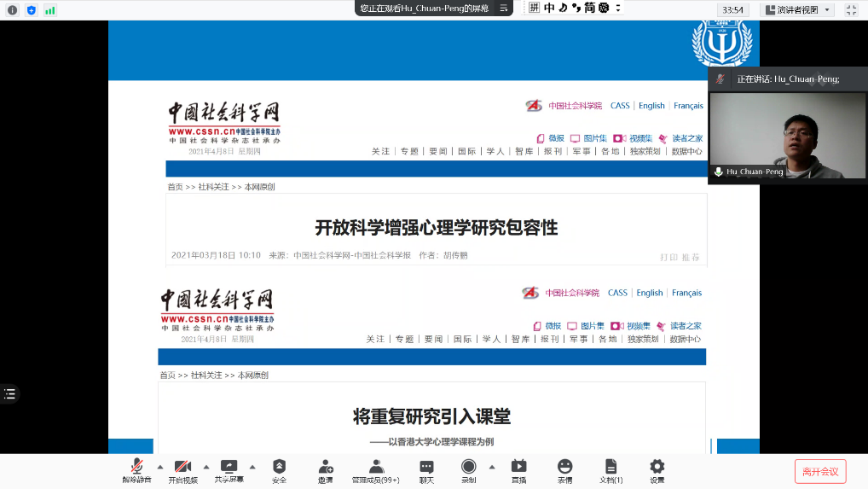The width and height of the screenshot is (868, 489).
Task: Expand the microphone audio options arrow
Action: point(159,466)
